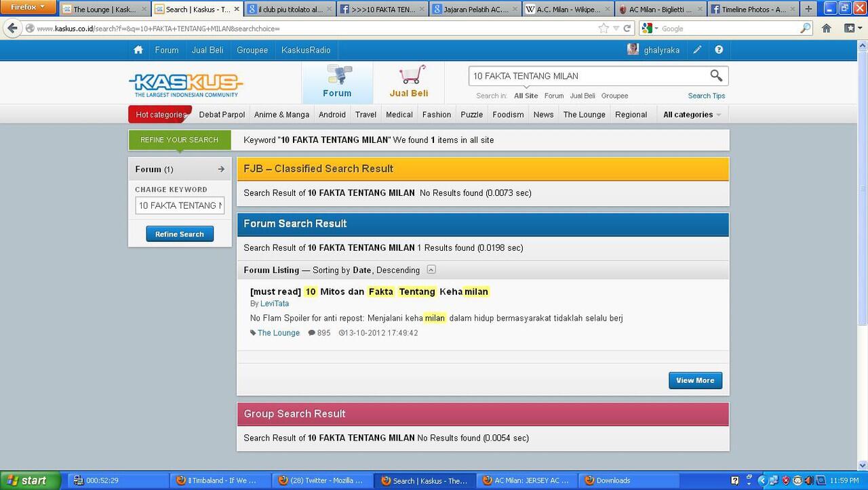The width and height of the screenshot is (868, 490).
Task: Open The Lounge category in nav bar
Action: pyautogui.click(x=584, y=115)
